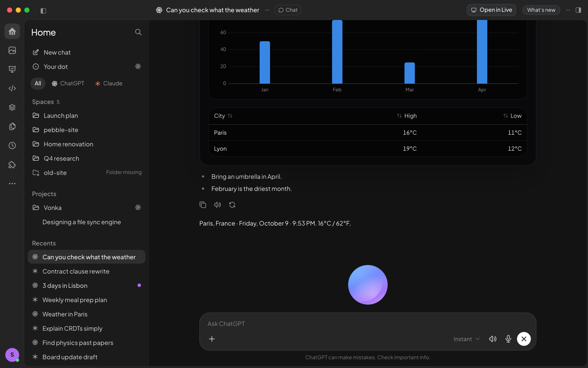Open the layers stack rail icon
The height and width of the screenshot is (368, 588).
[12, 107]
